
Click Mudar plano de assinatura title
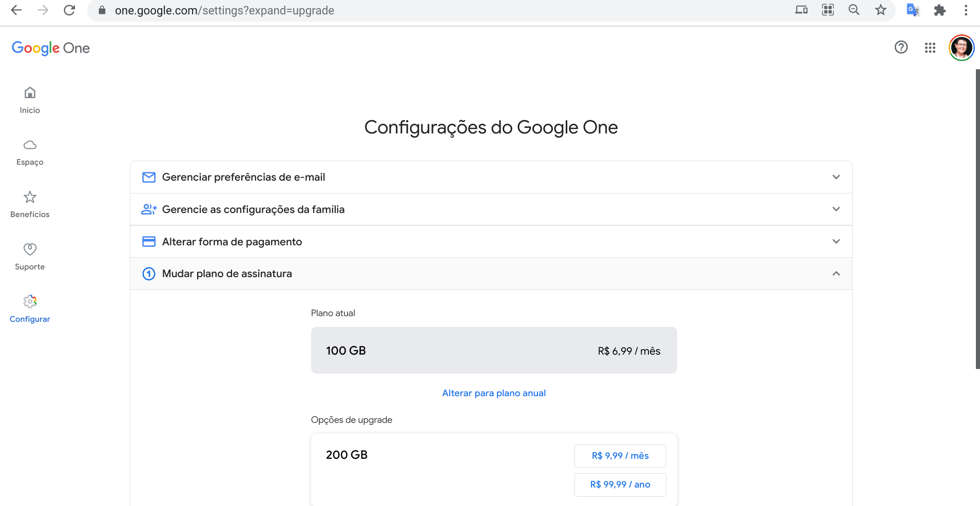(227, 274)
